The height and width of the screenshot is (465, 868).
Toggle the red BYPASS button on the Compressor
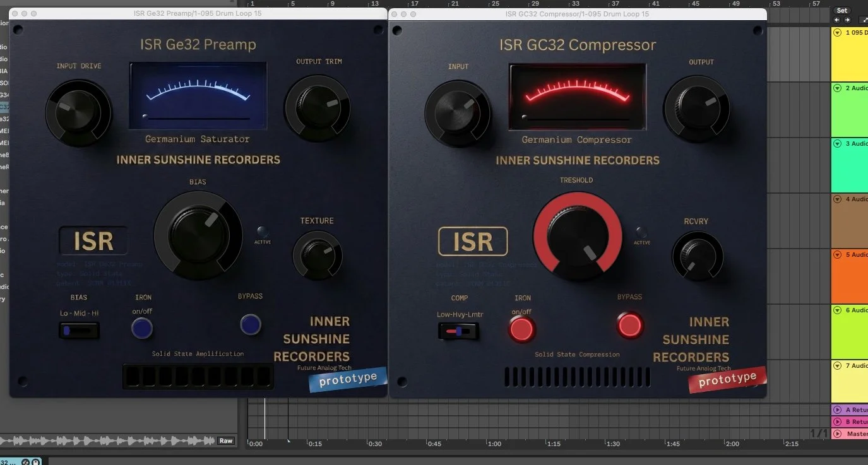tap(629, 326)
